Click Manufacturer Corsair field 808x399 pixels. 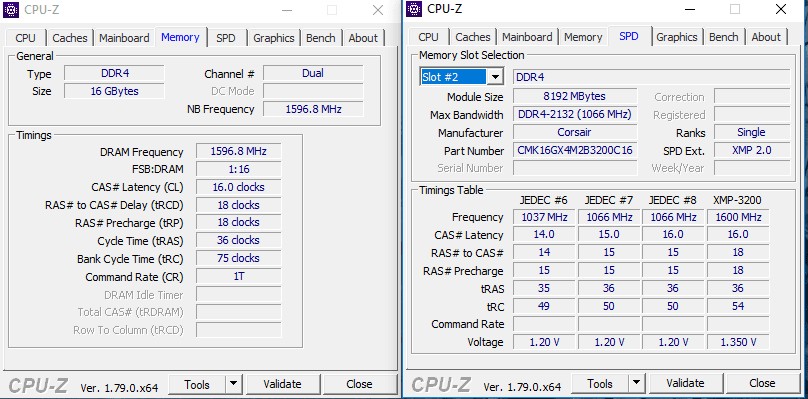pyautogui.click(x=575, y=132)
